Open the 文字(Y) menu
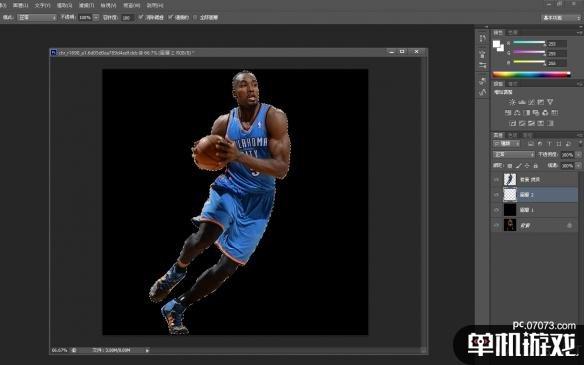This screenshot has height=365, width=584. pos(42,6)
